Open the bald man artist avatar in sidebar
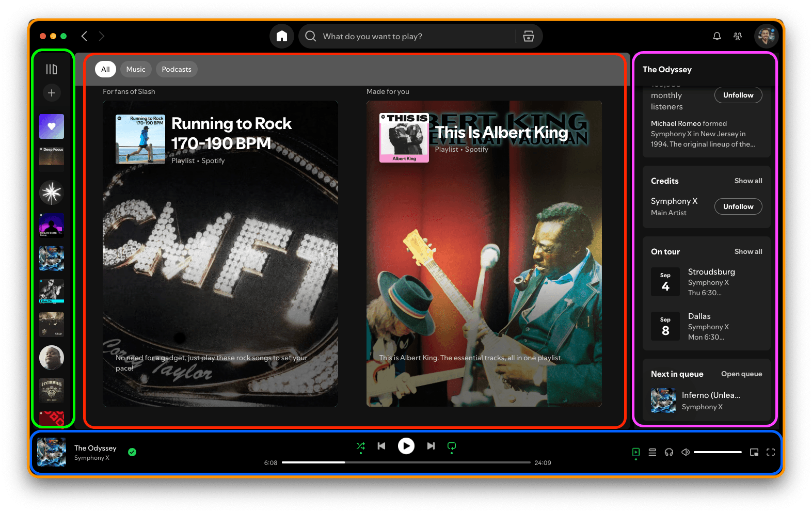 52,358
